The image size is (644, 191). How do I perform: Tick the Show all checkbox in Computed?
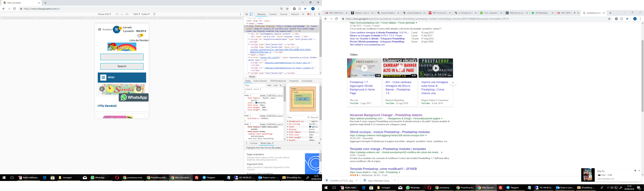click(309, 117)
